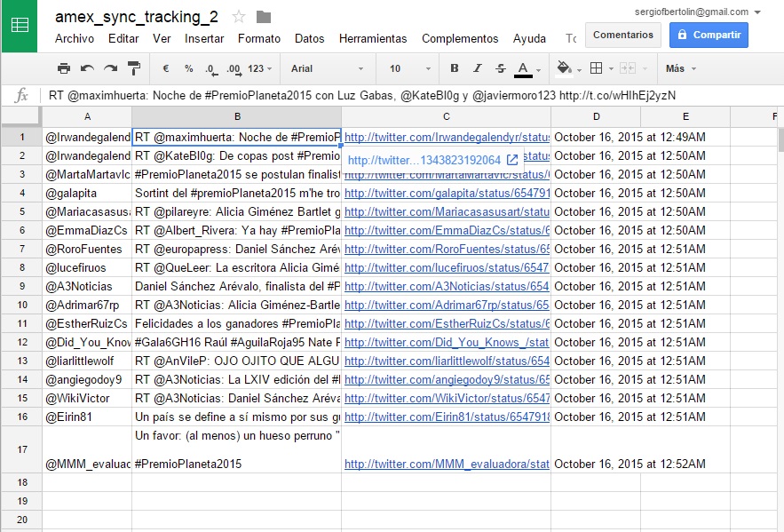
Task: Open the Herramientas menu
Action: click(373, 39)
